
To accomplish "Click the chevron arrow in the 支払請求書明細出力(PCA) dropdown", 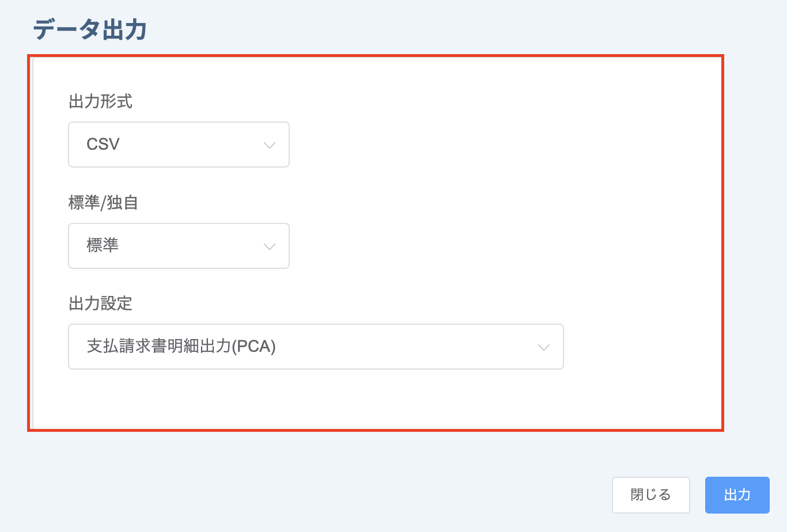I will [x=543, y=347].
